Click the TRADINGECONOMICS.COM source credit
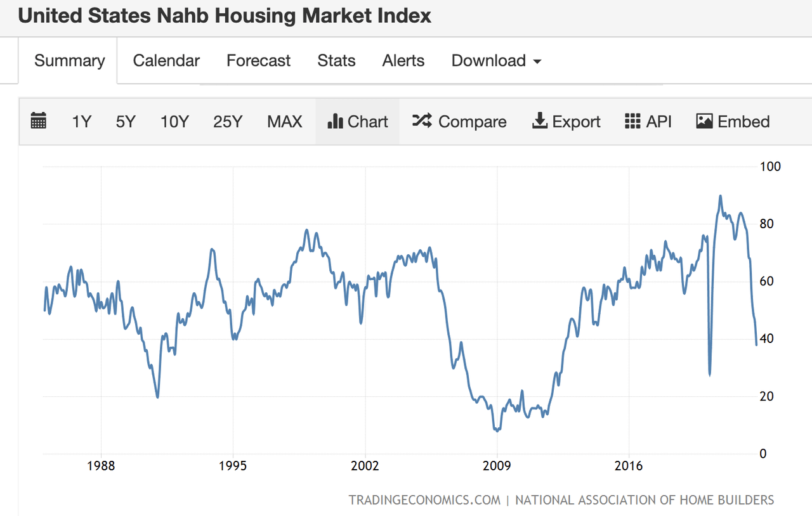 point(424,500)
